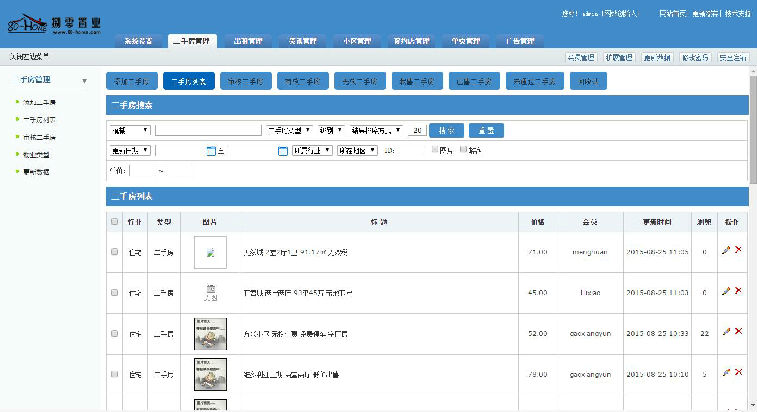Select the checkbox for the 52.00 listing
The image size is (757, 412).
click(114, 333)
